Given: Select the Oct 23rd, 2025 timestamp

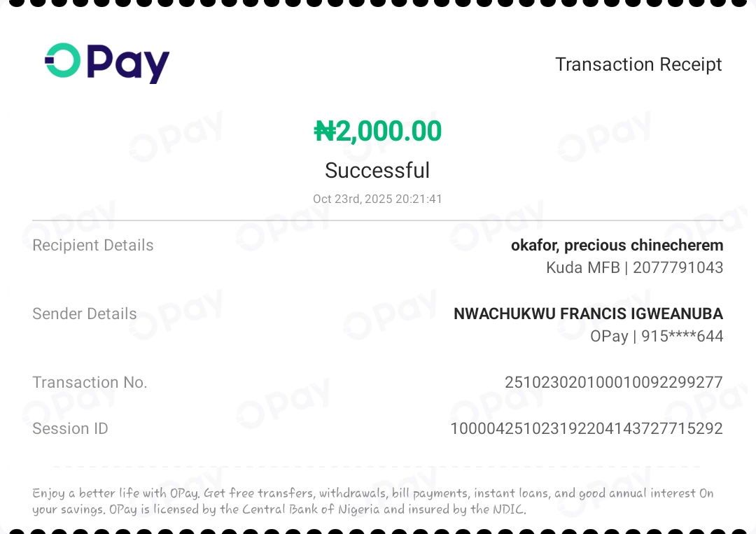Looking at the screenshot, I should click(377, 199).
